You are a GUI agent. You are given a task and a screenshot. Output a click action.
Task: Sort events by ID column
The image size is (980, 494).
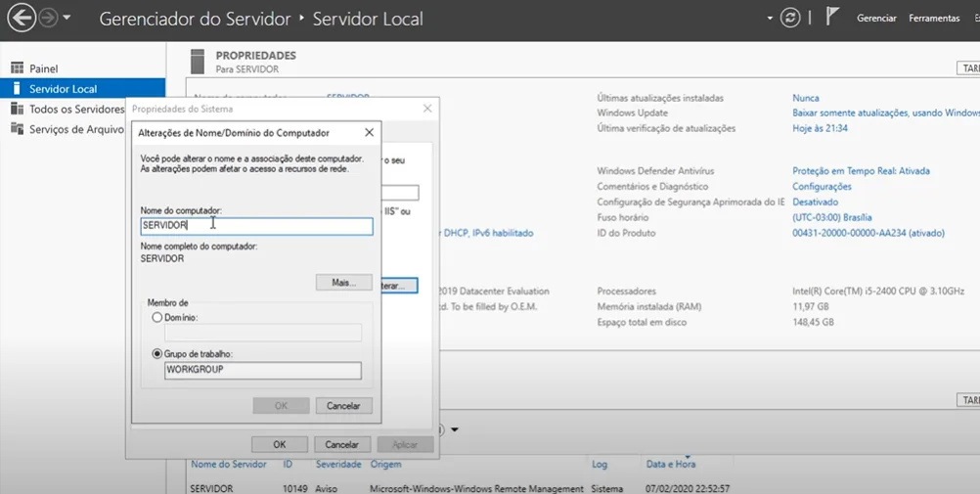288,464
